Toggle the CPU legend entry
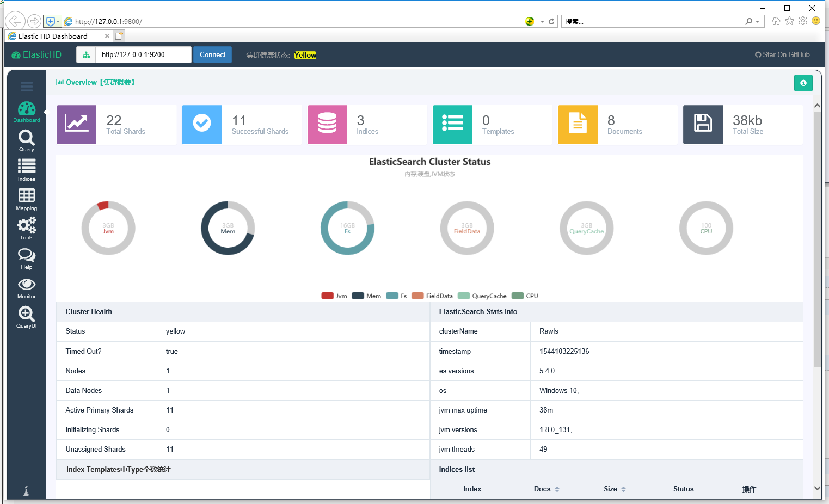 [x=525, y=296]
